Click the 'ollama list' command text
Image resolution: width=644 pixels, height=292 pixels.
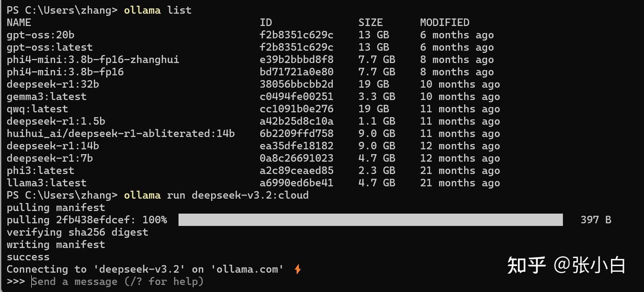[x=157, y=10]
